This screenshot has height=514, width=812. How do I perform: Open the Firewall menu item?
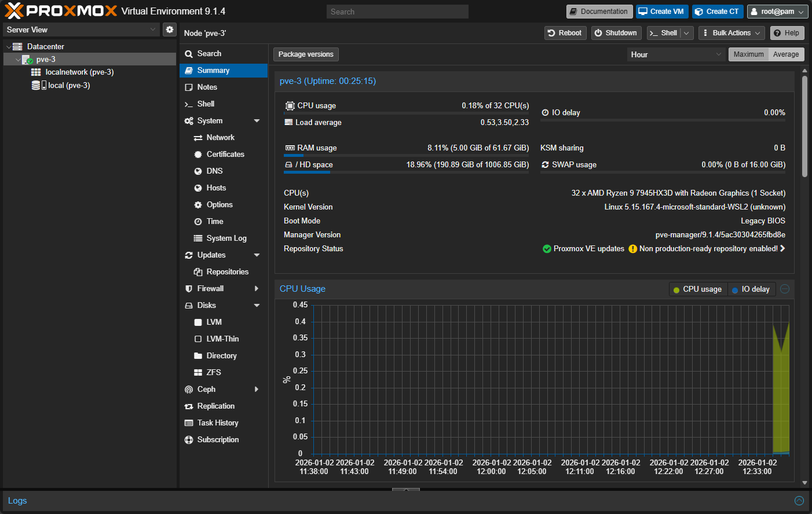coord(210,288)
